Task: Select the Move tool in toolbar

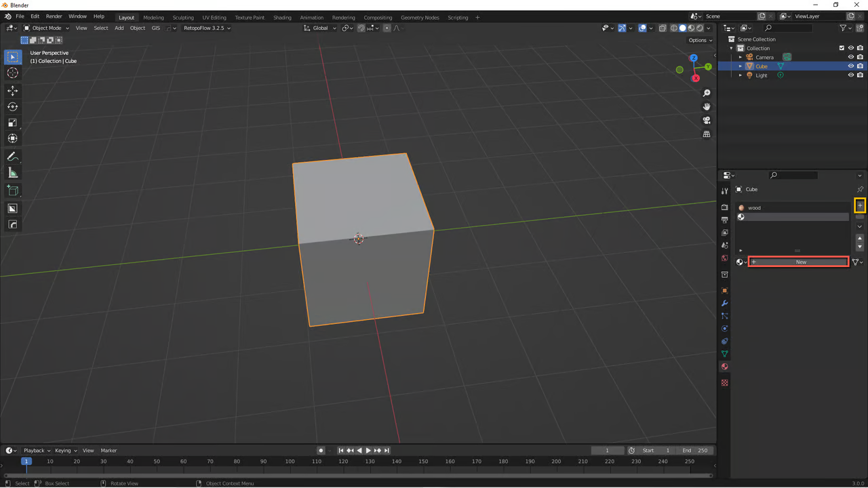Action: click(x=12, y=90)
